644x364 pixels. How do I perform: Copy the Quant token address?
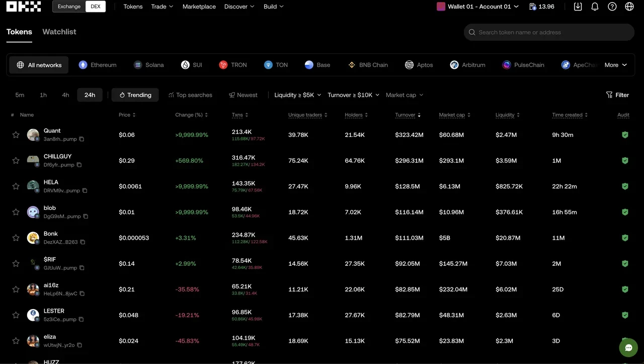tap(82, 139)
